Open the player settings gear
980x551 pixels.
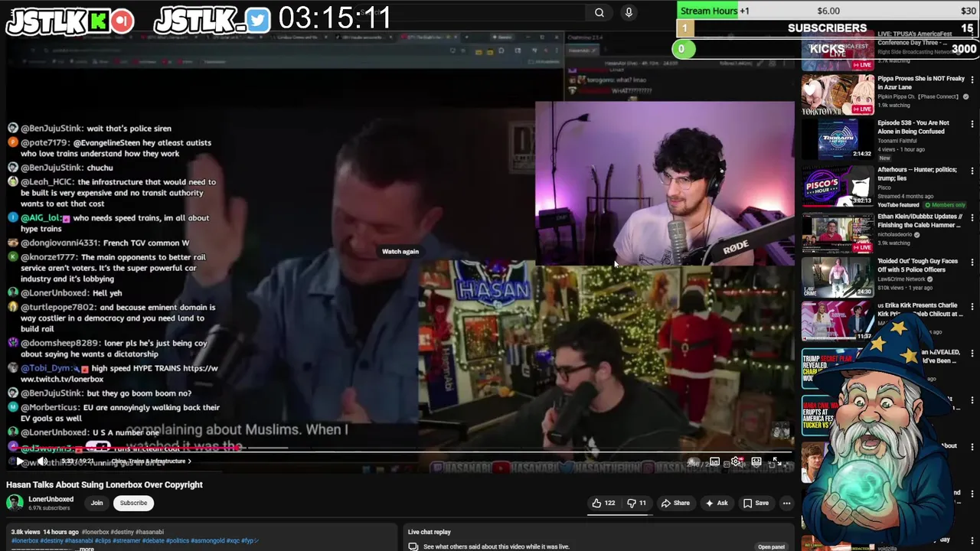pyautogui.click(x=736, y=461)
